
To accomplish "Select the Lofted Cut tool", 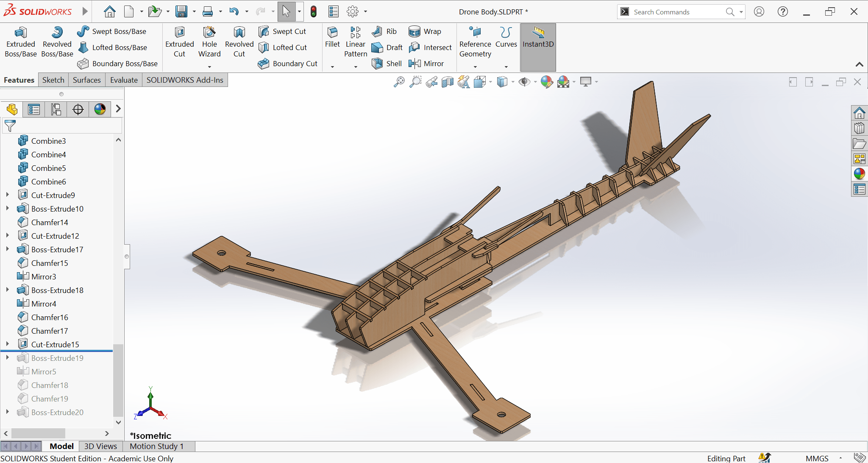I will point(282,47).
